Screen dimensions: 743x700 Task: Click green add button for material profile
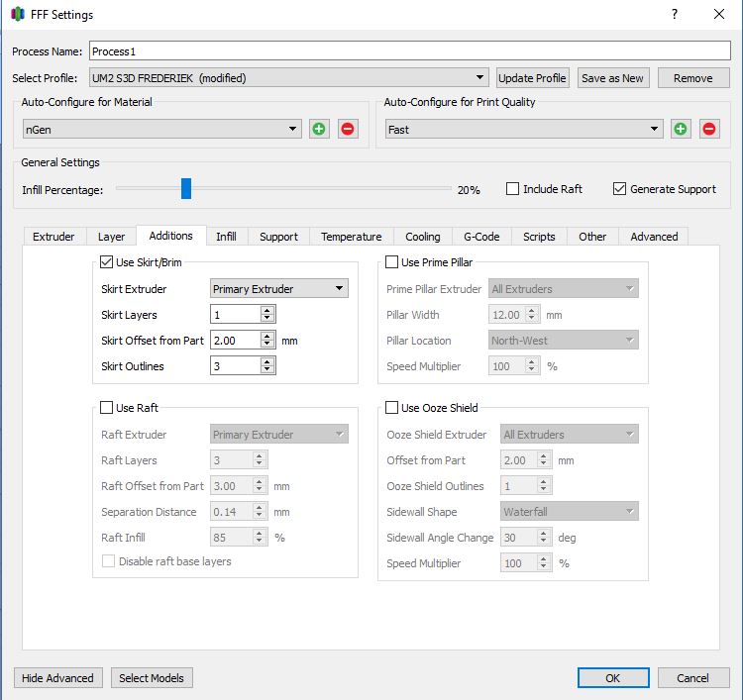(x=319, y=129)
